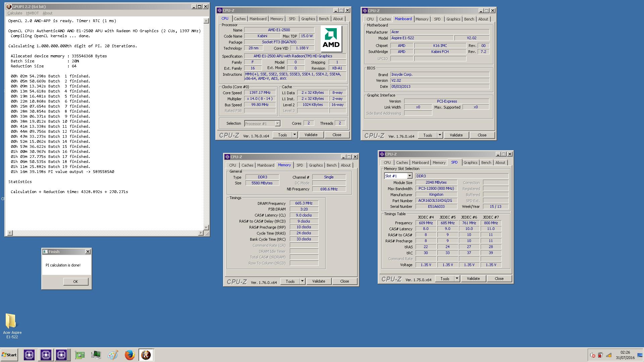644x362 pixels.
Task: Select Mainboard tab in SPD window
Action: pyautogui.click(x=420, y=163)
